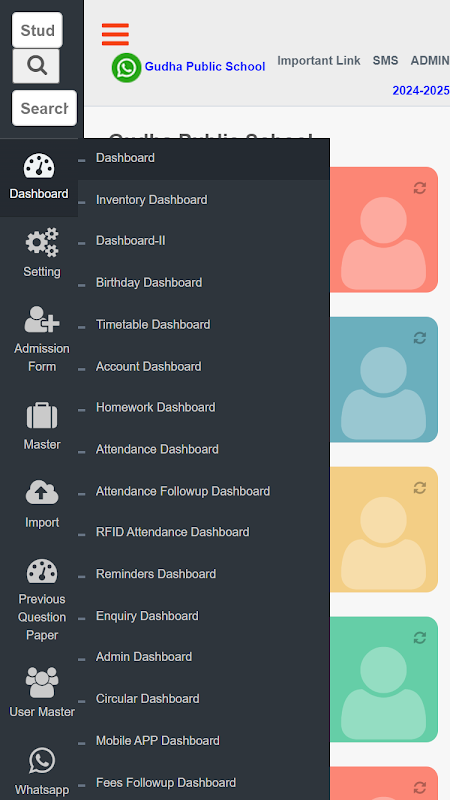Viewport: 450px width, 800px height.
Task: Open Import cloud-upload icon in sidebar
Action: [x=42, y=492]
